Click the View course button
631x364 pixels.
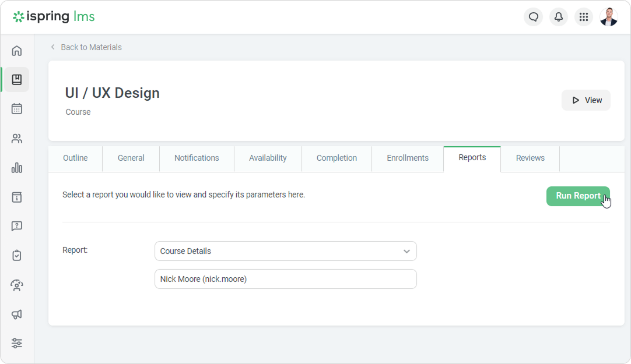coord(586,100)
